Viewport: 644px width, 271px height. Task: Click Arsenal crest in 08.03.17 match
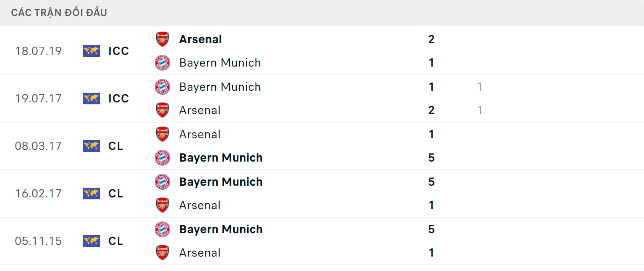point(162,134)
